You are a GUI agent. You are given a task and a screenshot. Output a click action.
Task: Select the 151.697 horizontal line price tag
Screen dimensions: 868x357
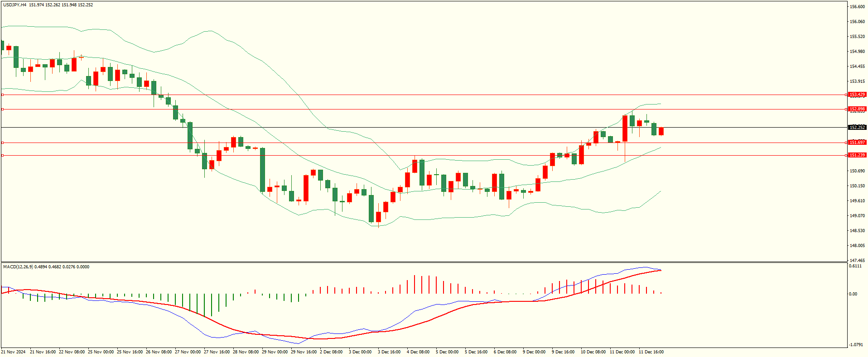coord(857,143)
